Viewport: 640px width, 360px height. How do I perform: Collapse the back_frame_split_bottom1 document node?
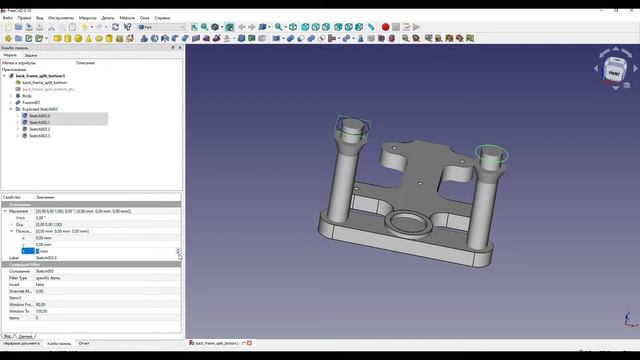[4, 76]
